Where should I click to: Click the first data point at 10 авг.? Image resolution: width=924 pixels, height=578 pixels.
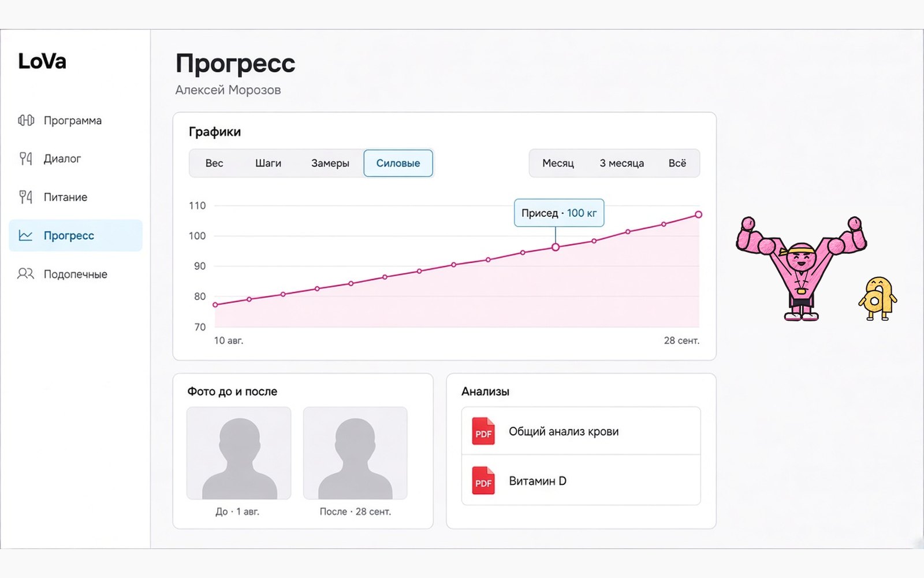215,305
